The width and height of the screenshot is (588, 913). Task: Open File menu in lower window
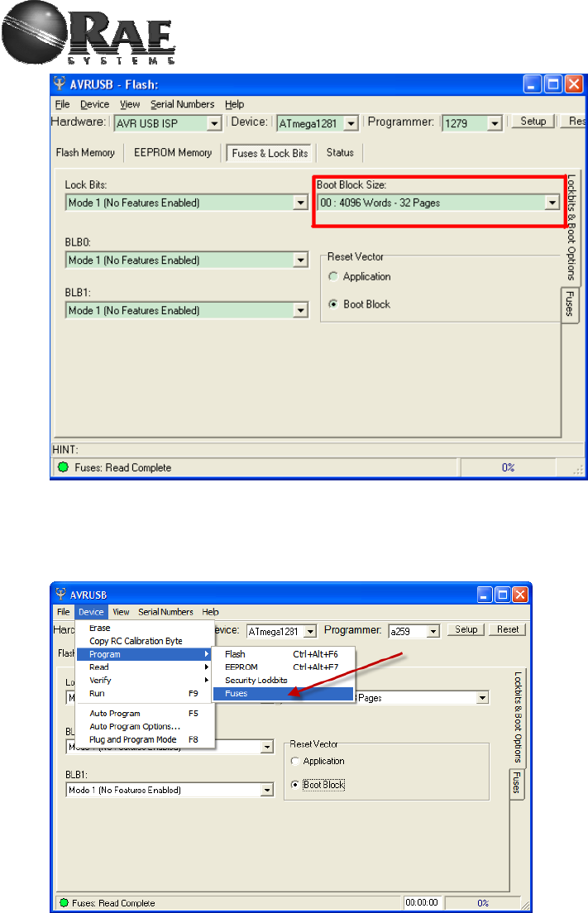pos(64,611)
